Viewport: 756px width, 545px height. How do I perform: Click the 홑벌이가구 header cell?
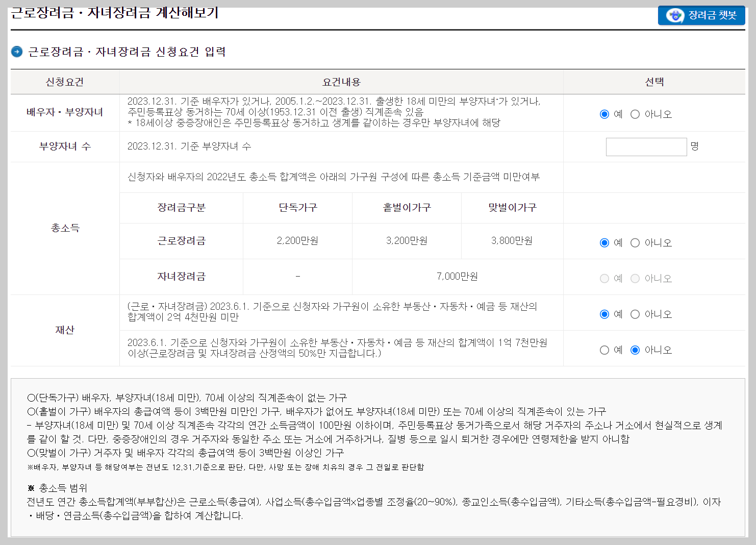pyautogui.click(x=407, y=208)
